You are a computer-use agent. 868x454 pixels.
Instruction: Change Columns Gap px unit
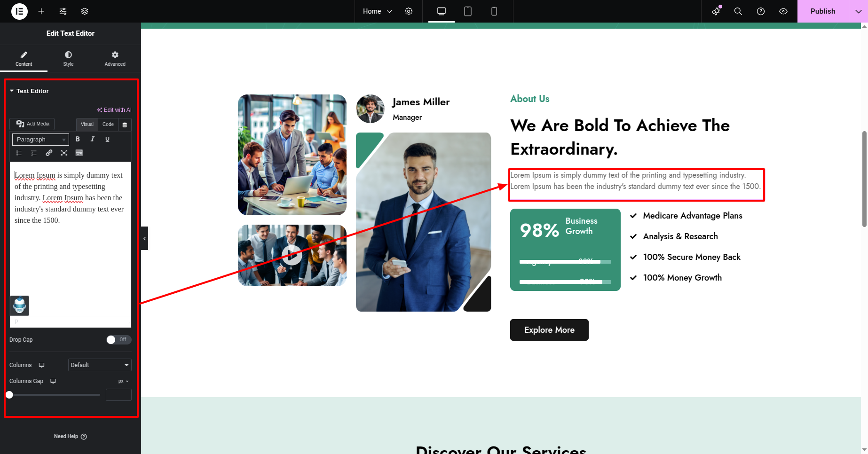pos(124,381)
